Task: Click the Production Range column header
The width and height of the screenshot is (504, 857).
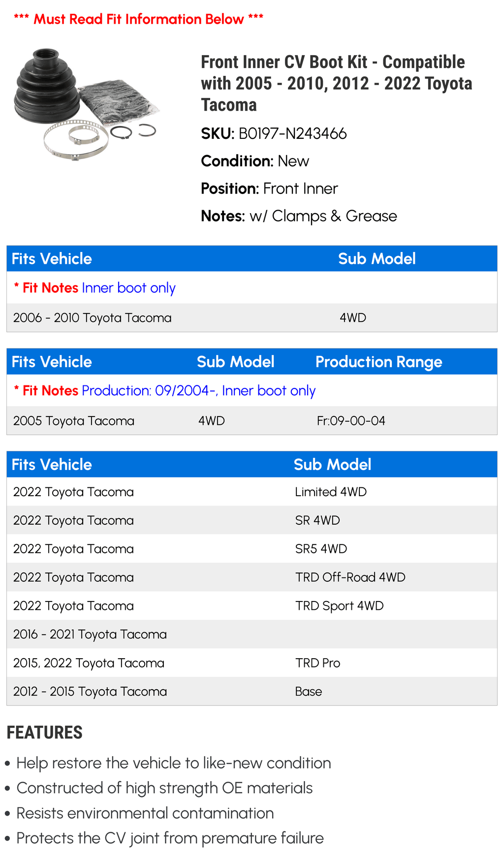Action: (378, 362)
